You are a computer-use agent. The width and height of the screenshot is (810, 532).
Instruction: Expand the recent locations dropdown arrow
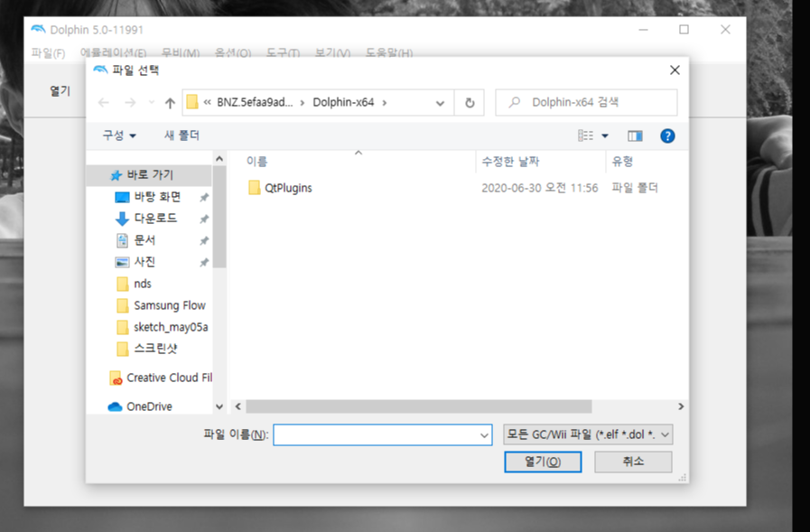[152, 103]
